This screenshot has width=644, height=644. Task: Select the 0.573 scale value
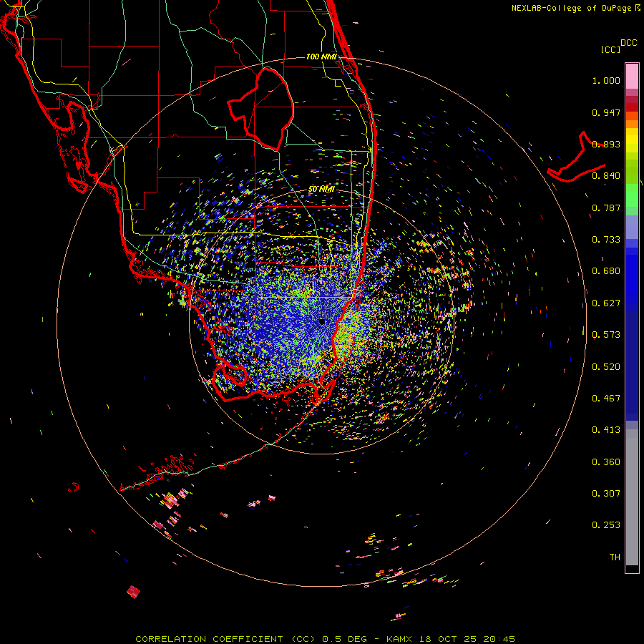606,335
